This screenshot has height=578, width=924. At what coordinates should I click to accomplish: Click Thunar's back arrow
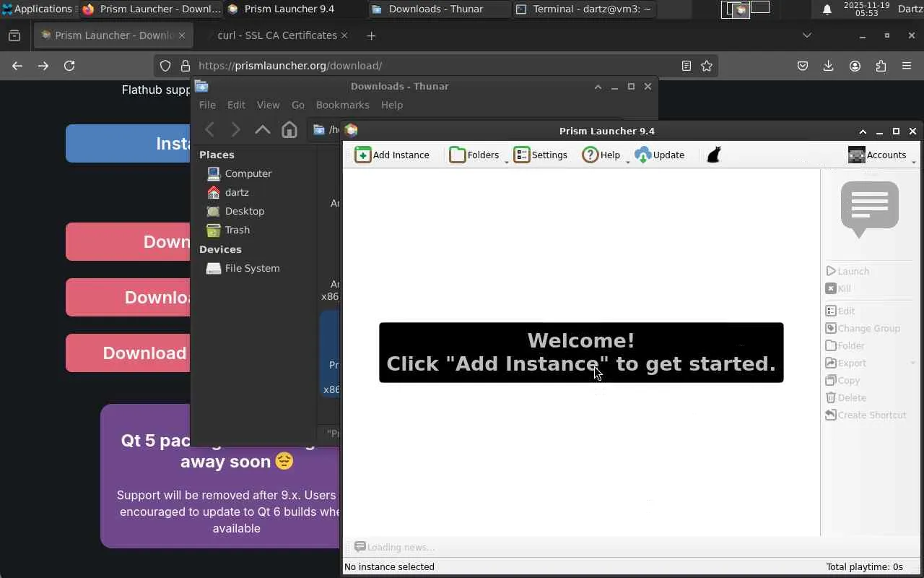click(210, 130)
